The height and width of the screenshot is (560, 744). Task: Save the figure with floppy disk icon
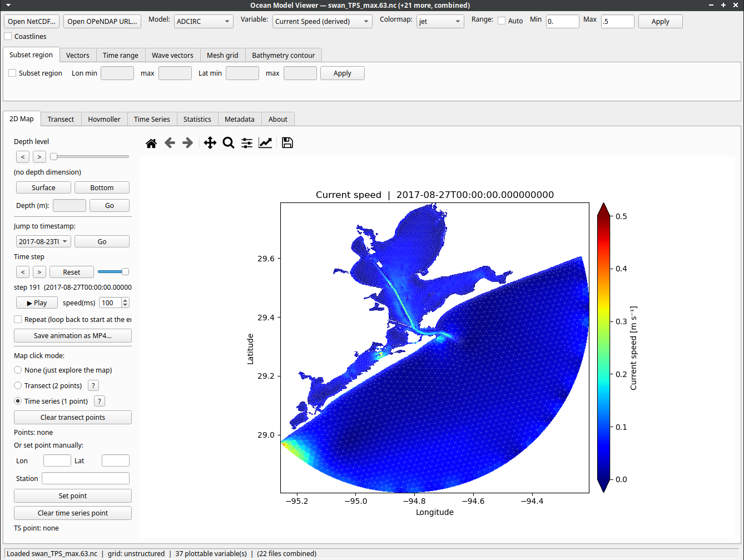pos(287,143)
